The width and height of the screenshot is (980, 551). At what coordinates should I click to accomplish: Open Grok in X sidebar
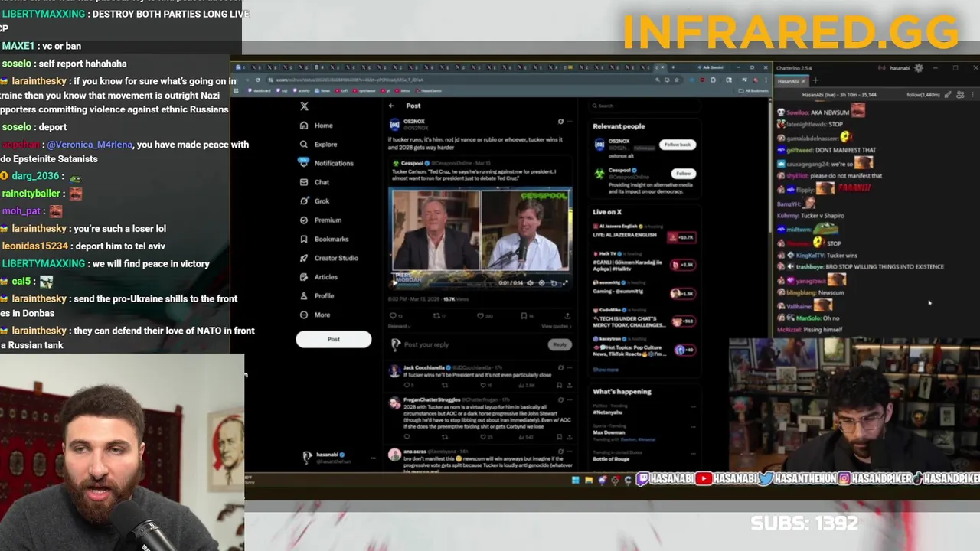[315, 201]
